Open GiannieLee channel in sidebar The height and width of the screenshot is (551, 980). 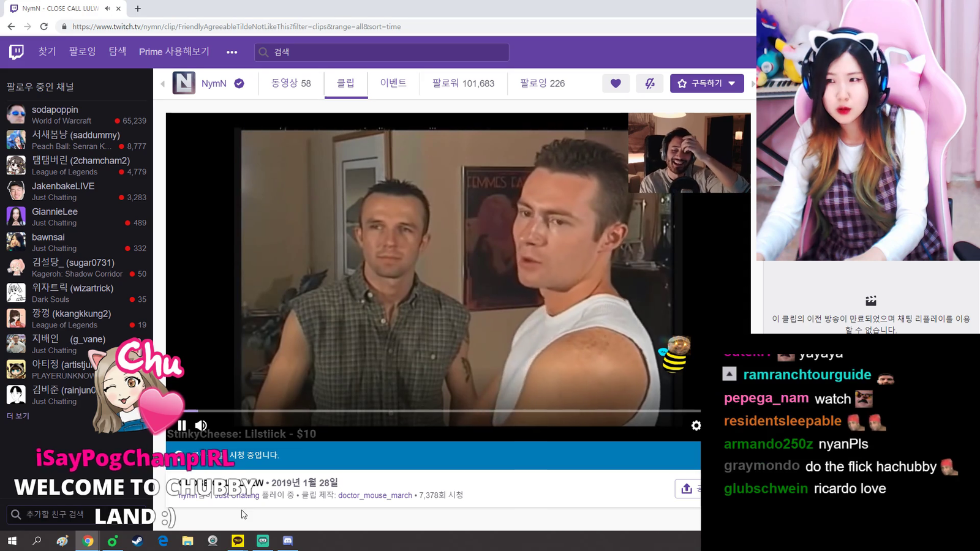pos(77,217)
